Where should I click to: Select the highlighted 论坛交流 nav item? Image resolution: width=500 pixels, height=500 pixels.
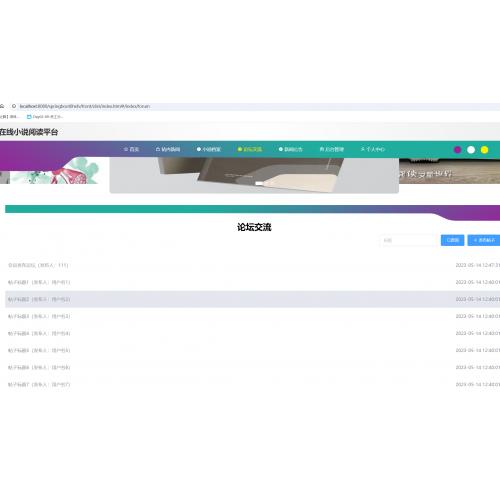[250, 149]
